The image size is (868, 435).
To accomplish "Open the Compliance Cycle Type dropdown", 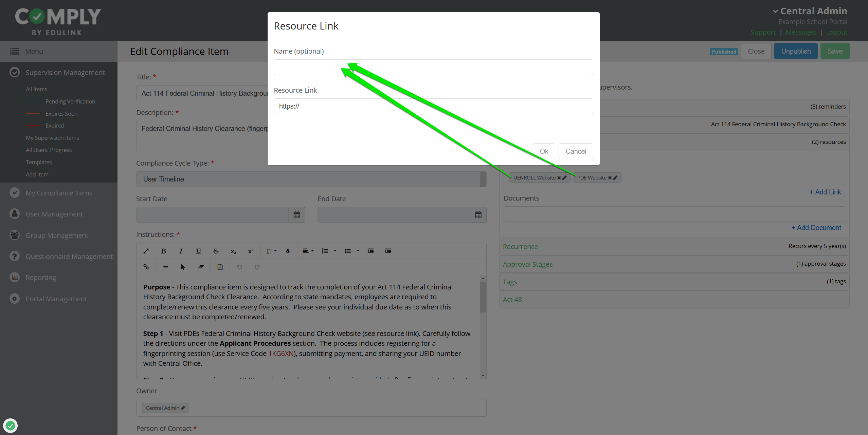I will 311,179.
